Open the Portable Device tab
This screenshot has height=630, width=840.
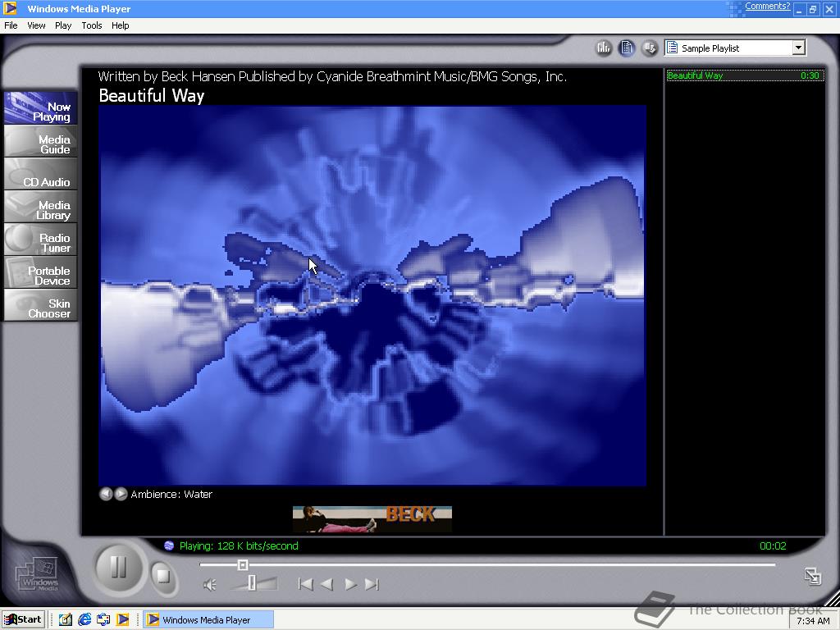pyautogui.click(x=41, y=272)
